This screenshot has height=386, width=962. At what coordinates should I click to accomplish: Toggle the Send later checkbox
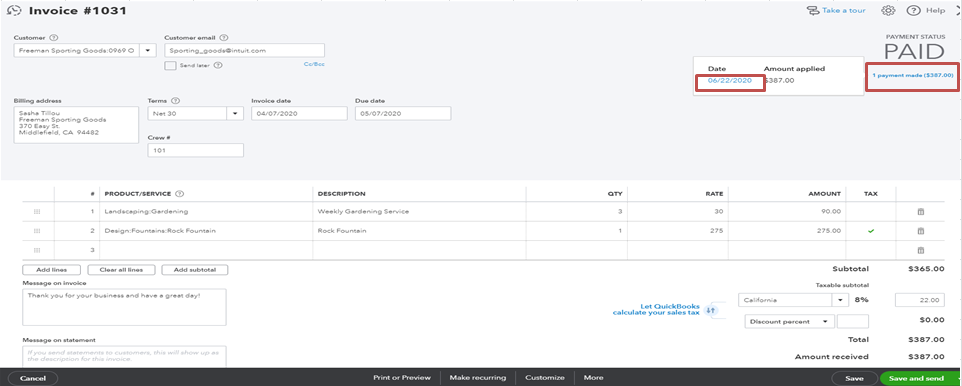(x=171, y=66)
